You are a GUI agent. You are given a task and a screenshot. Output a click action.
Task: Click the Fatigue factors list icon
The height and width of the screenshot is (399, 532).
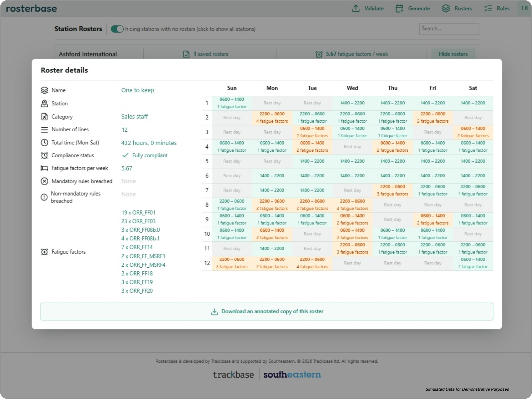tap(45, 252)
